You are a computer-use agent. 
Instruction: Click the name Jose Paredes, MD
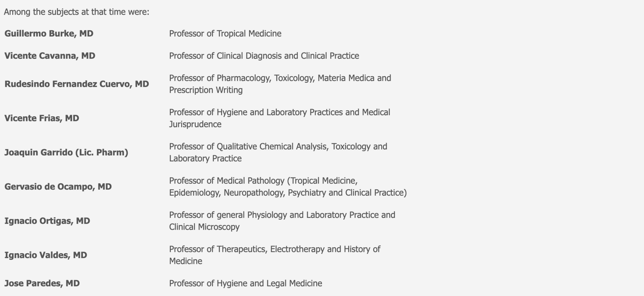[42, 283]
